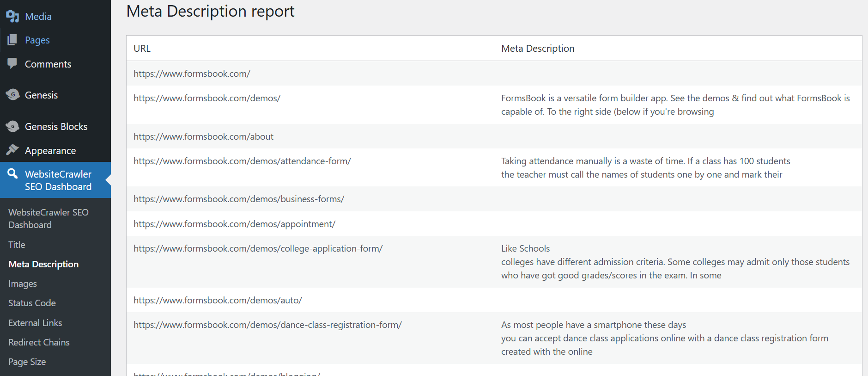Open the Images report submenu
The width and height of the screenshot is (868, 376).
point(23,284)
